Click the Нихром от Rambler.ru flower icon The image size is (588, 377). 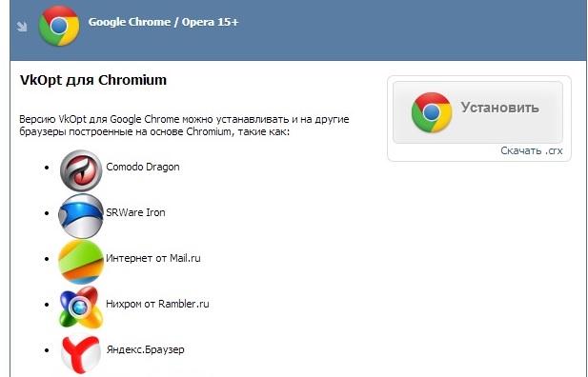[x=80, y=308]
